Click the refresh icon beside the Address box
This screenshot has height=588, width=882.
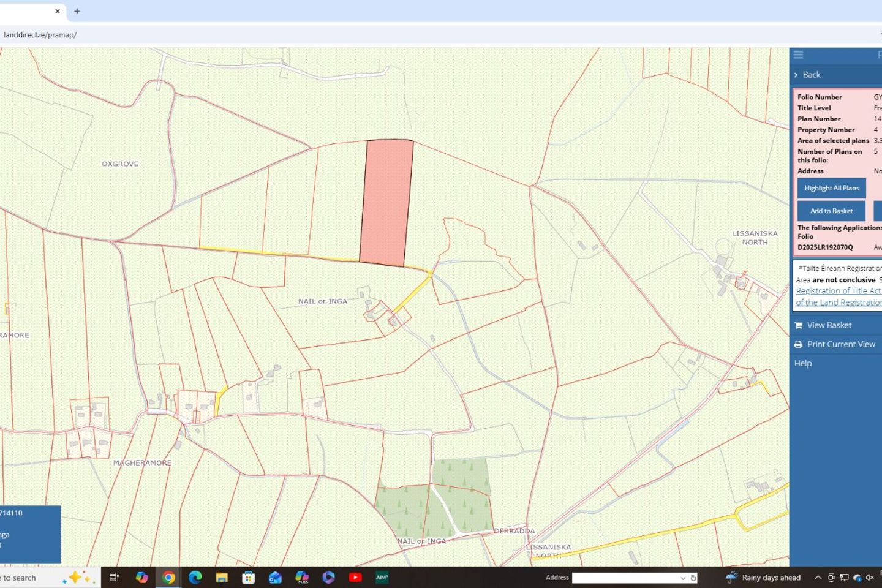point(693,578)
